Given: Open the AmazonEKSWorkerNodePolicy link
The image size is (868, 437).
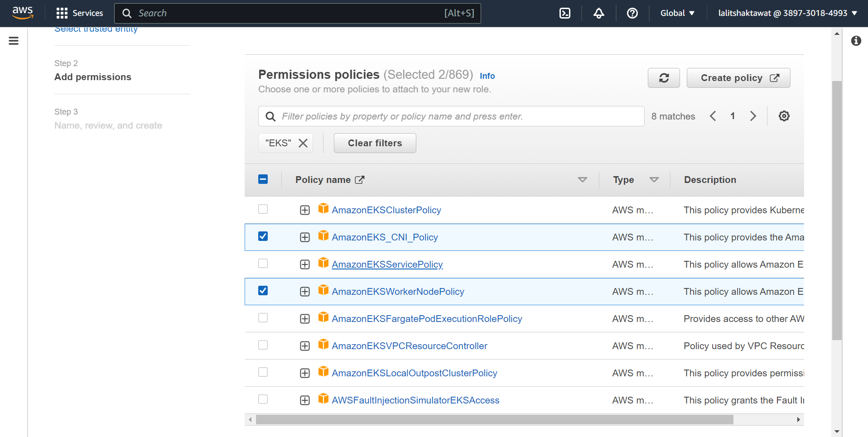Looking at the screenshot, I should point(398,292).
